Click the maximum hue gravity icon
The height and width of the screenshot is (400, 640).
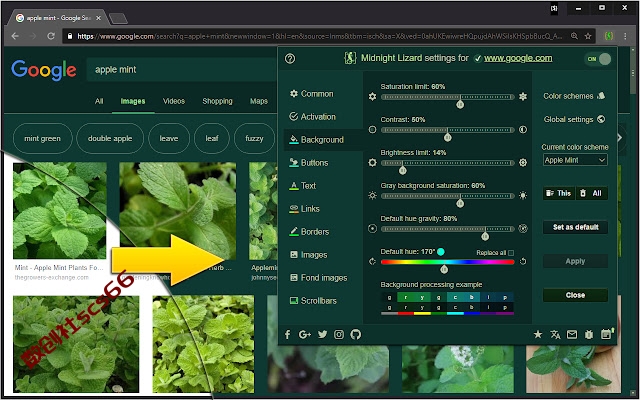coord(523,229)
